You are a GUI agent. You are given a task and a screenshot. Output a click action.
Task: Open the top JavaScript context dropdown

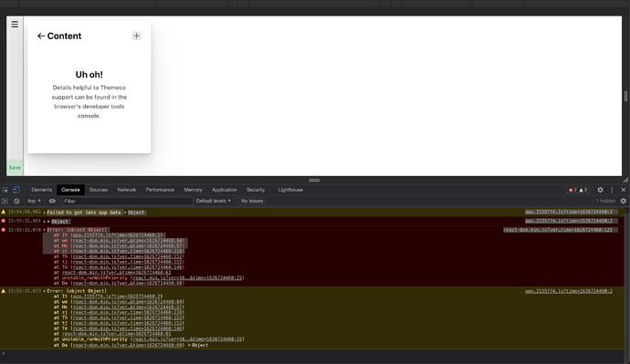(34, 201)
